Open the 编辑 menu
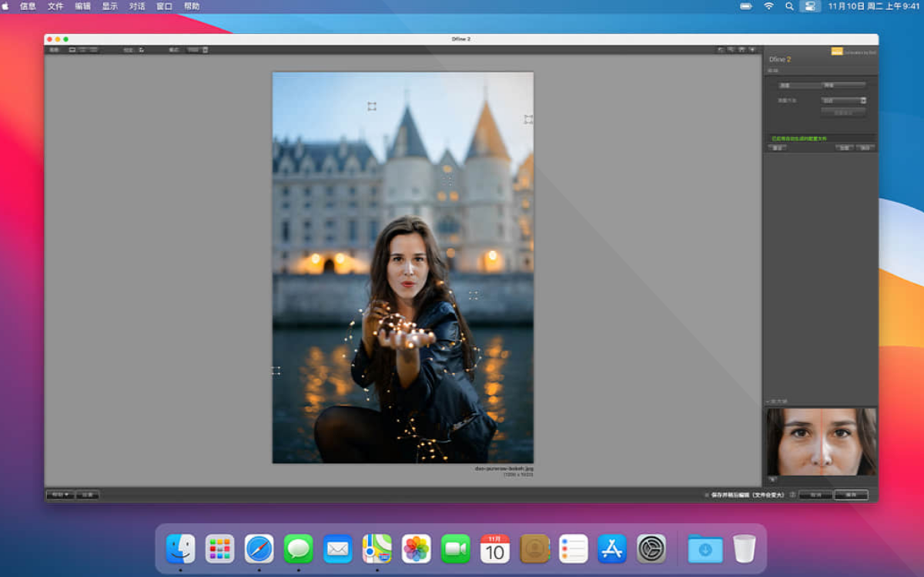Image resolution: width=924 pixels, height=577 pixels. click(82, 5)
